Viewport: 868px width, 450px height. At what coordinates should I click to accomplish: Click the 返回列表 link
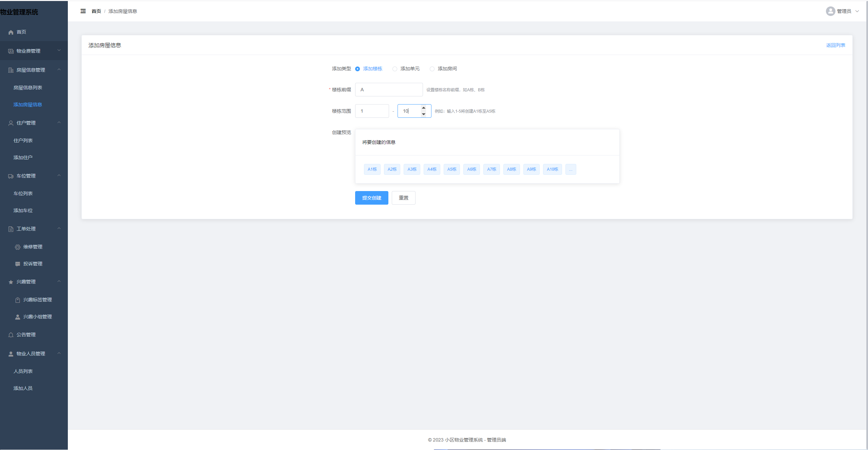[835, 45]
